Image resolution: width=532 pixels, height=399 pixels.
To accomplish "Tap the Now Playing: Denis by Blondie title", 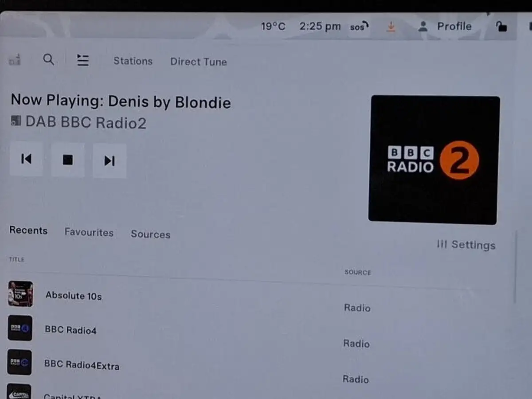I will point(121,102).
